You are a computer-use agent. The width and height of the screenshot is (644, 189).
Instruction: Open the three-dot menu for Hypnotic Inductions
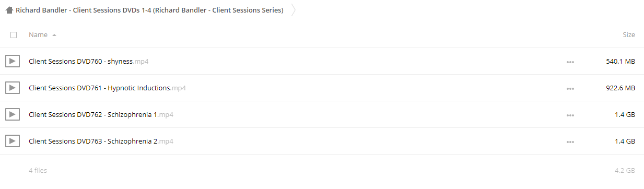pyautogui.click(x=570, y=88)
